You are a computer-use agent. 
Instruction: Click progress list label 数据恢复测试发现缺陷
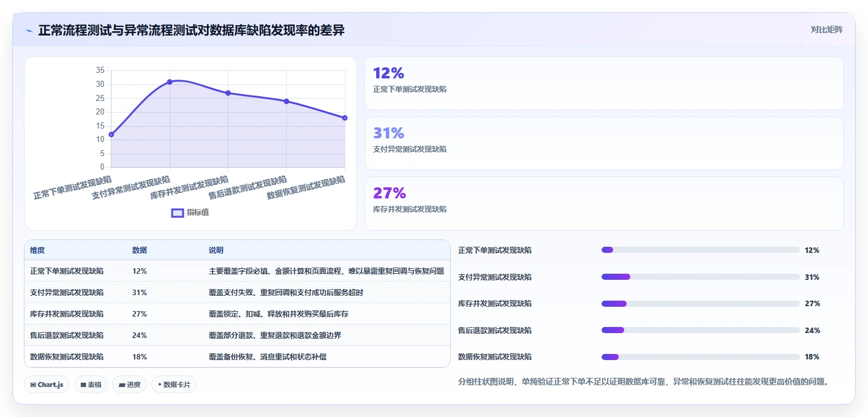pyautogui.click(x=495, y=356)
